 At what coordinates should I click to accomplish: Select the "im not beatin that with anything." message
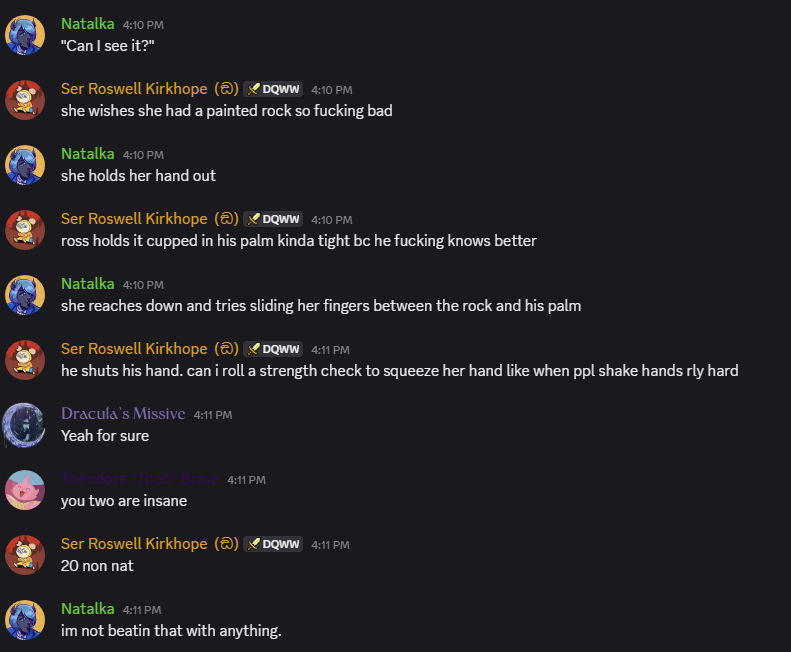pyautogui.click(x=171, y=630)
